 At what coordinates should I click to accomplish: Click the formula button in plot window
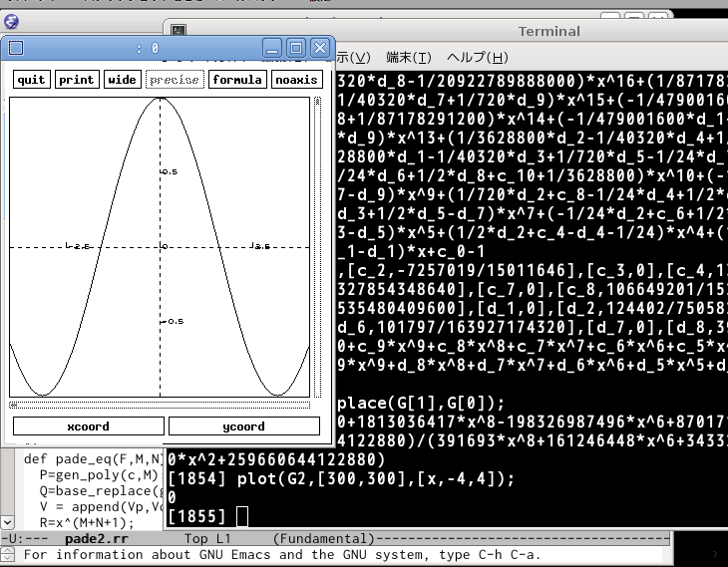(237, 80)
